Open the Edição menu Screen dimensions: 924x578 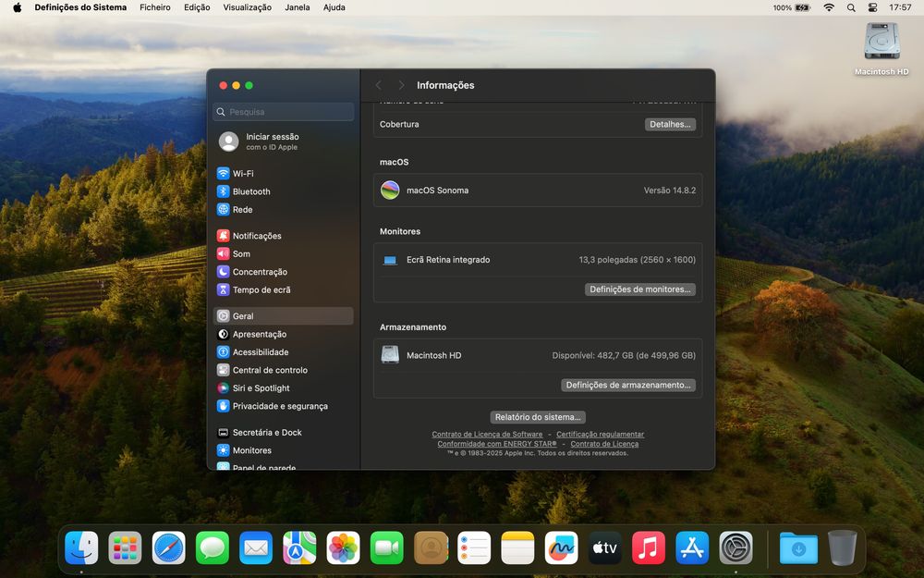(197, 7)
